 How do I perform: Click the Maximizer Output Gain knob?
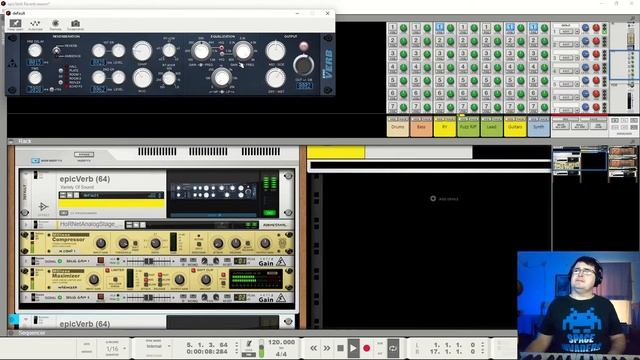[179, 280]
